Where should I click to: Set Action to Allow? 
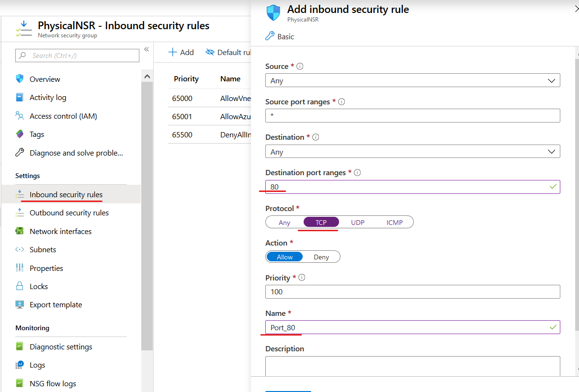click(284, 257)
